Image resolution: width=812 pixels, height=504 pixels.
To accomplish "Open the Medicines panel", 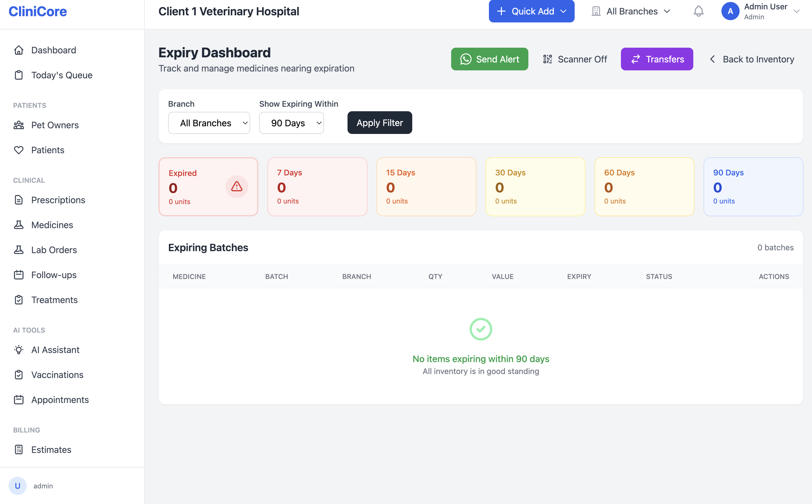I will point(52,225).
